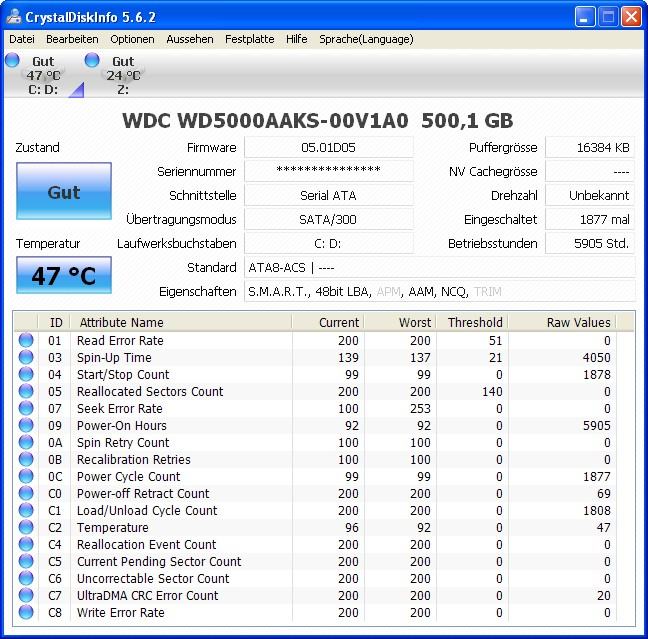Click status orb for Current Pending Sector Count
Image resolution: width=648 pixels, height=639 pixels.
(x=26, y=561)
